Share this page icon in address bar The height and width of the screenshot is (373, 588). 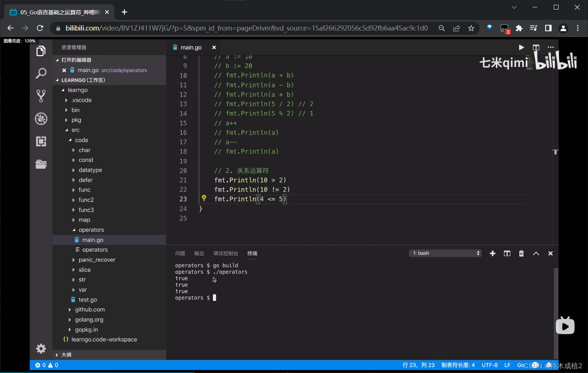point(456,28)
